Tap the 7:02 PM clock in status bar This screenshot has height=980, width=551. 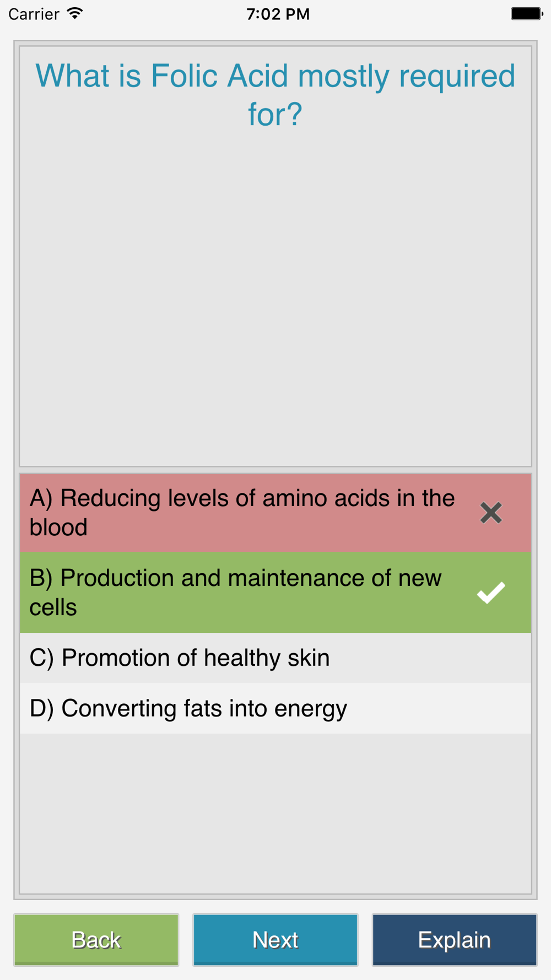tap(278, 14)
